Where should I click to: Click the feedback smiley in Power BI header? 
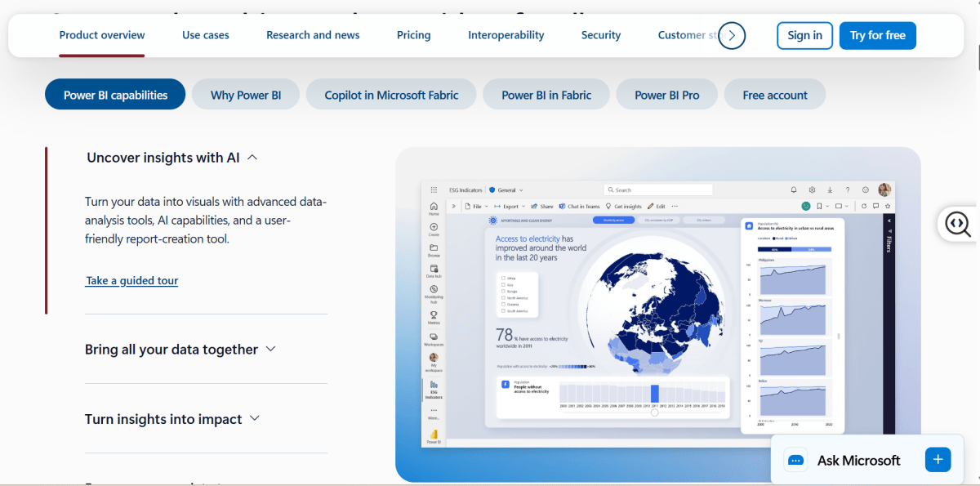click(866, 189)
